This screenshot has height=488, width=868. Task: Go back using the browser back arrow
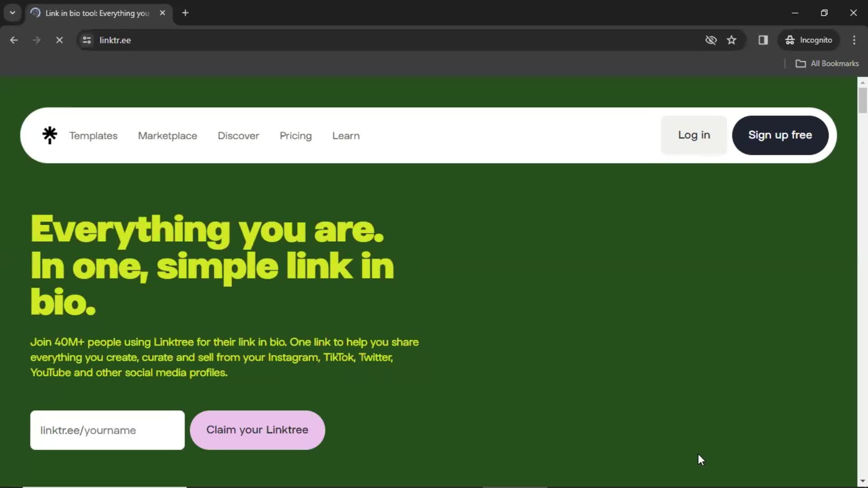click(x=14, y=40)
